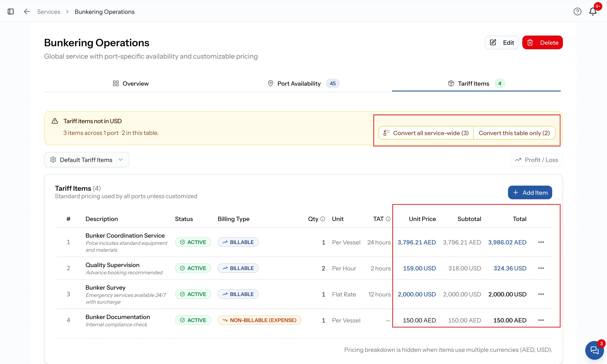Click the 3,986.02 AED total
The height and width of the screenshot is (364, 607).
tap(507, 242)
